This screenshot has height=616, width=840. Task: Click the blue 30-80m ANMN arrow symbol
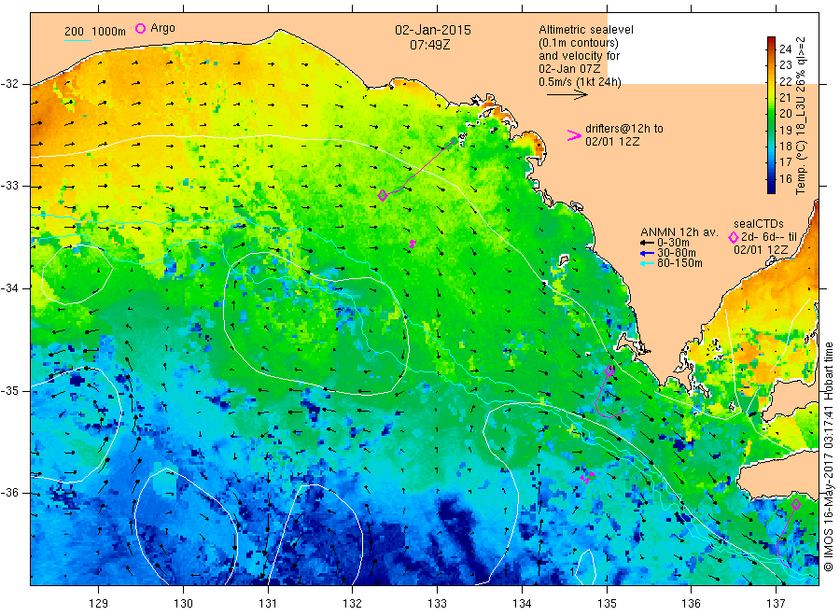click(647, 253)
